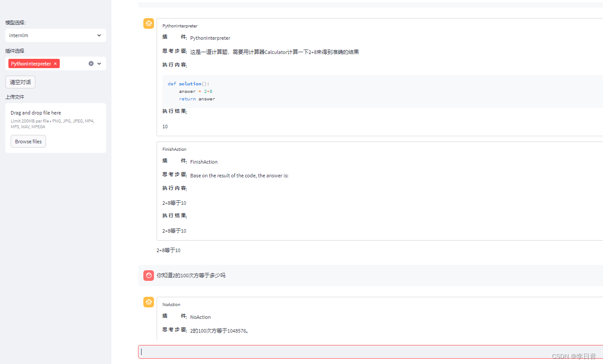The width and height of the screenshot is (603, 364).
Task: Click 'answer = 2+8' code line
Action: 196,92
